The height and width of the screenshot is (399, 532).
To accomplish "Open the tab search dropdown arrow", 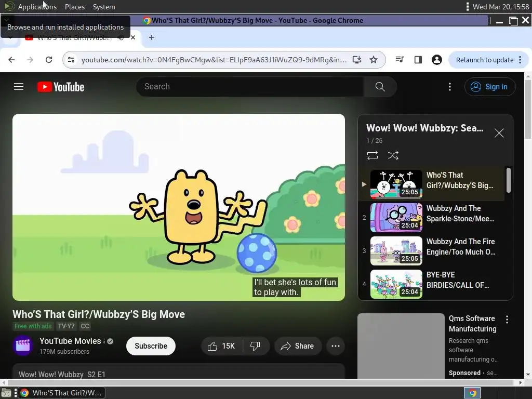I will point(10,37).
